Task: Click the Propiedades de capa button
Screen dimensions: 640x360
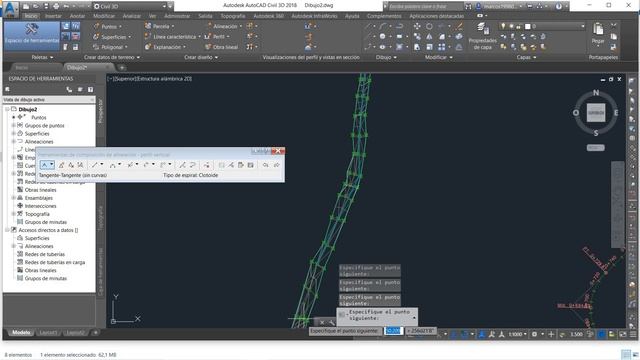Action: pyautogui.click(x=482, y=36)
